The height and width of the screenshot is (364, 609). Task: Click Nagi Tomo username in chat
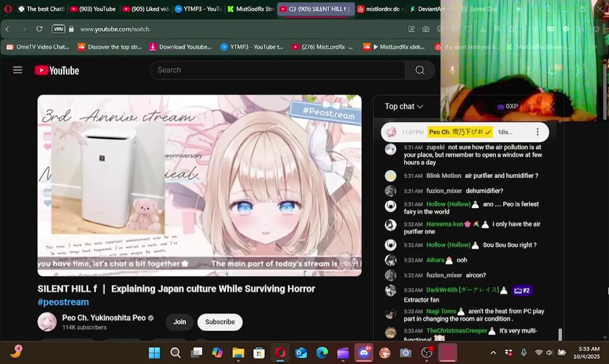[x=441, y=311]
